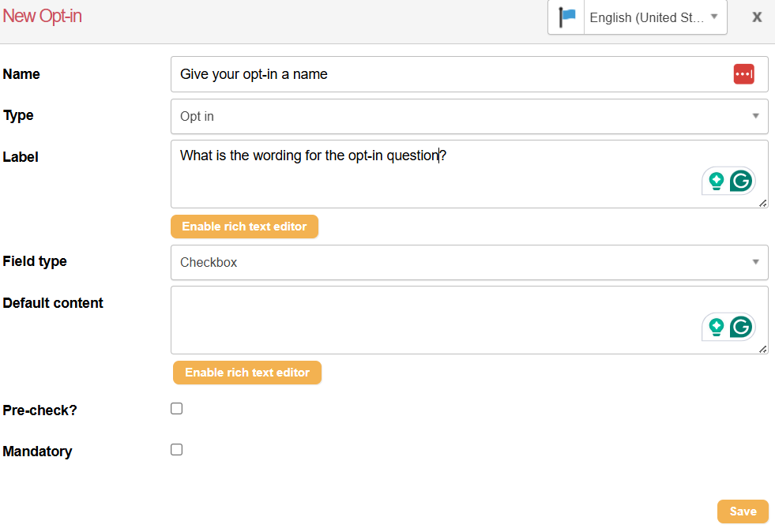This screenshot has height=532, width=775.
Task: Tick the Pre-check? checkbox
Action: click(177, 409)
